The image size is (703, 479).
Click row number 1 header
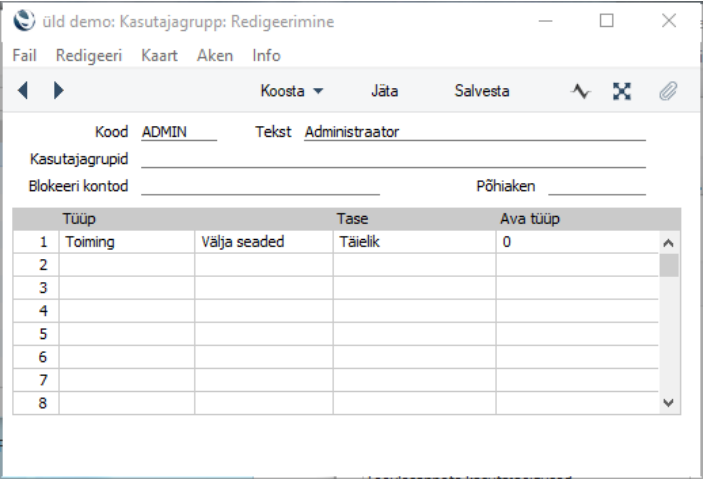[36, 242]
